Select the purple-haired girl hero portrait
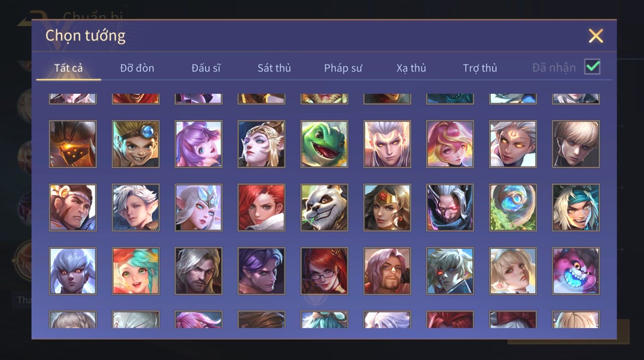The width and height of the screenshot is (644, 360). click(199, 144)
